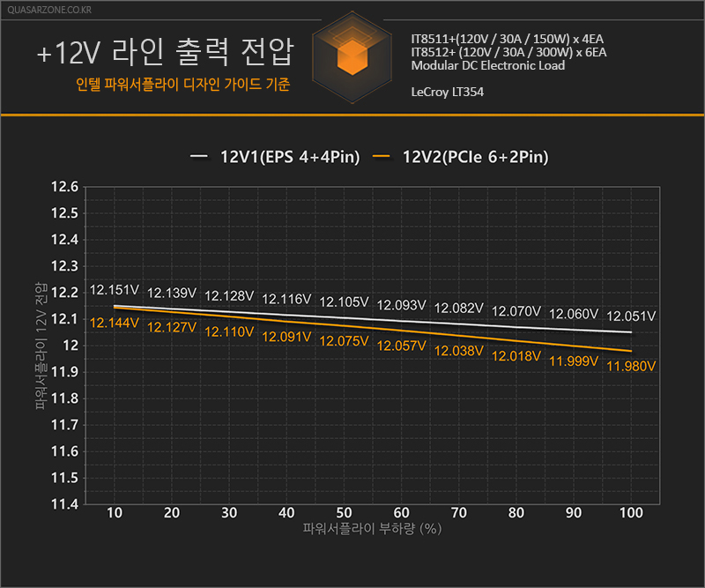Click the IT8511+ equipment spec line
The width and height of the screenshot is (705, 588).
[508, 39]
